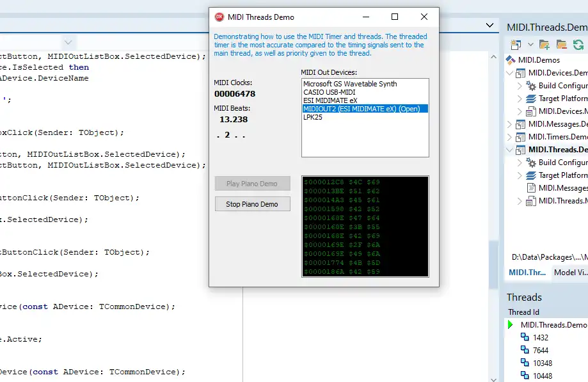This screenshot has width=588, height=382.
Task: Select thread 10448 in Threads panel
Action: (543, 376)
